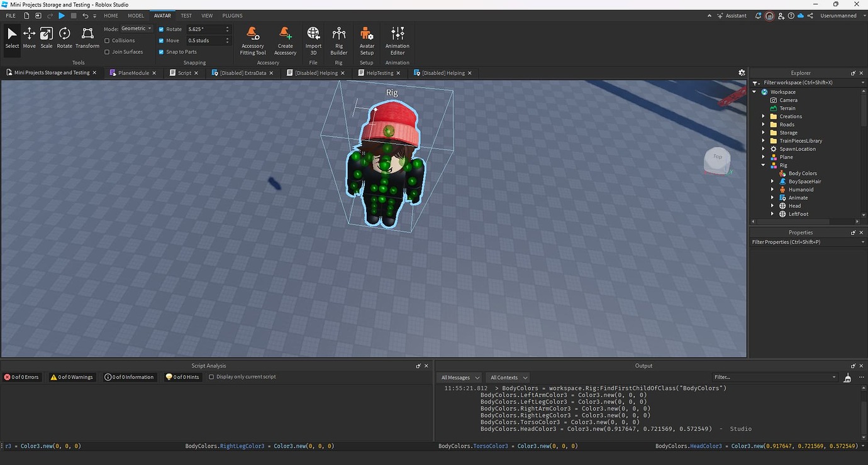Select Body Colors in Explorer
This screenshot has width=868, height=465.
tap(803, 173)
